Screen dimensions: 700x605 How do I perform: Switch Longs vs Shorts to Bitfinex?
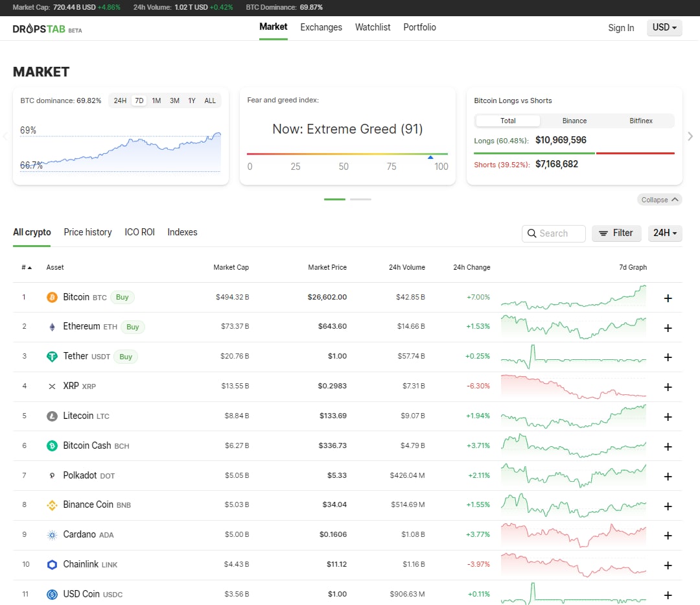(x=641, y=121)
